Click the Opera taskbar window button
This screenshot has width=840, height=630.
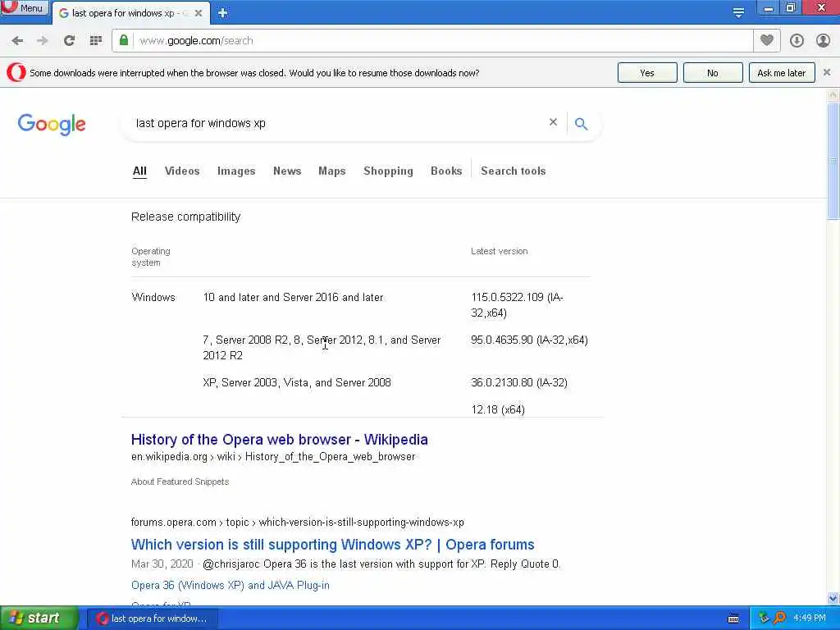(152, 619)
